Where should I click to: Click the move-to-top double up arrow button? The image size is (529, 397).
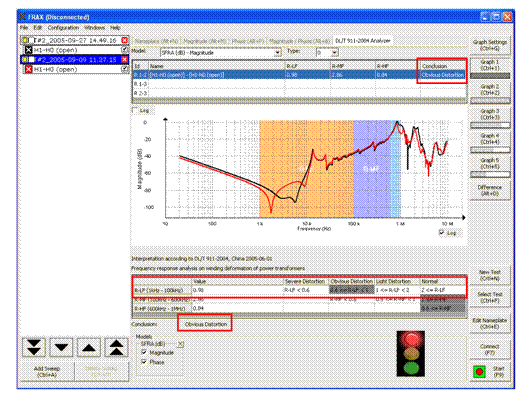click(x=116, y=347)
